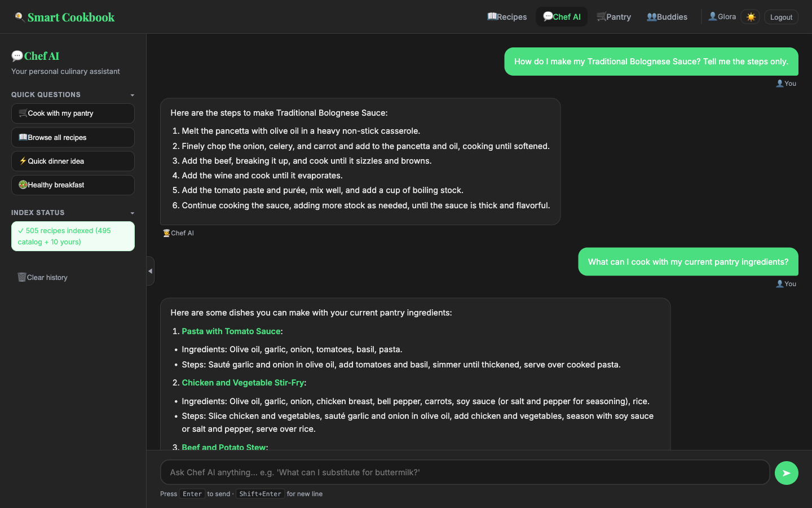Open Pasta with Tomato Sauce recipe link
Image resolution: width=812 pixels, height=508 pixels.
(x=231, y=331)
